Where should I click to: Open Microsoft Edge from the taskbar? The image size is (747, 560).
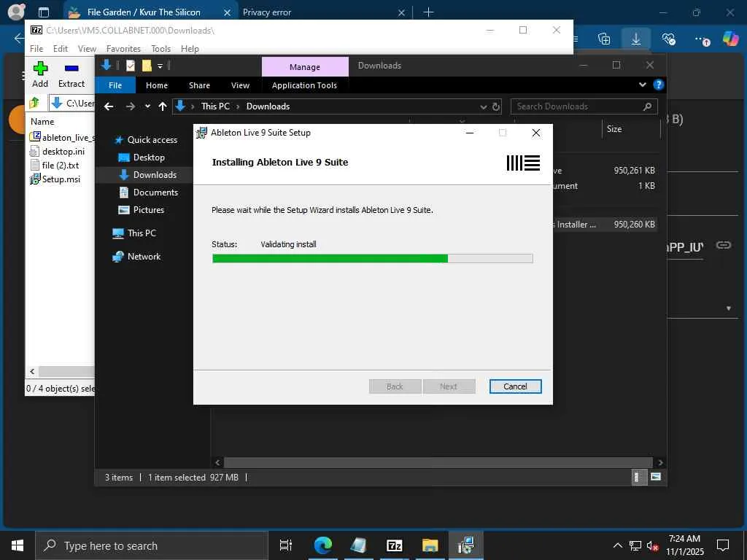click(x=323, y=545)
